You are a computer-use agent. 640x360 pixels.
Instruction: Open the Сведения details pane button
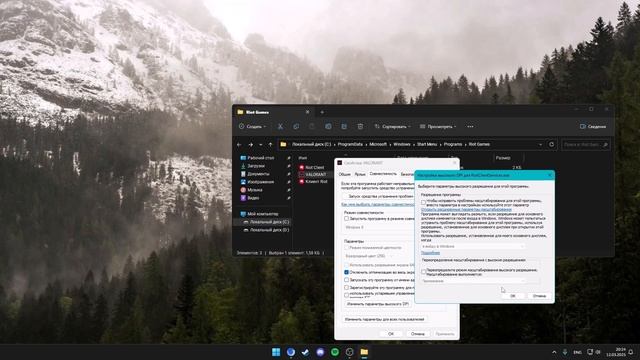(x=593, y=127)
